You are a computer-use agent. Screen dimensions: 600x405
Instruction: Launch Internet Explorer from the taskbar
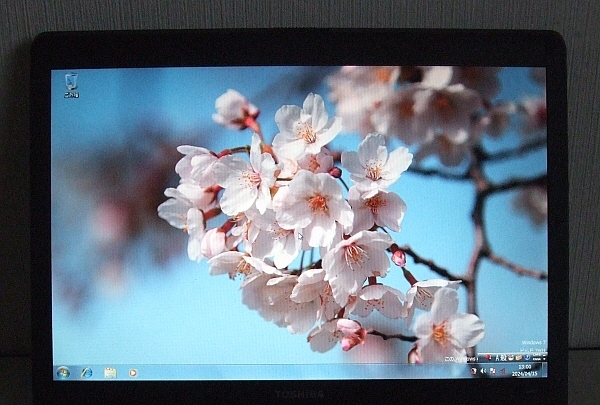(86, 372)
